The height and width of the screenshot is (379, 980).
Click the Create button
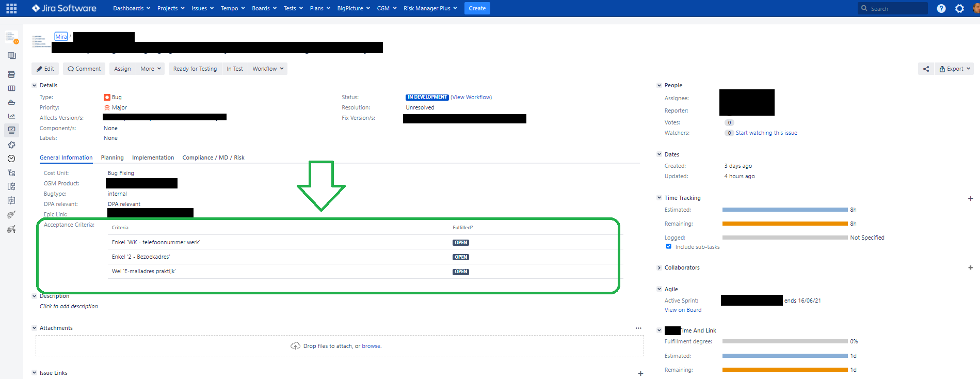[x=477, y=8]
